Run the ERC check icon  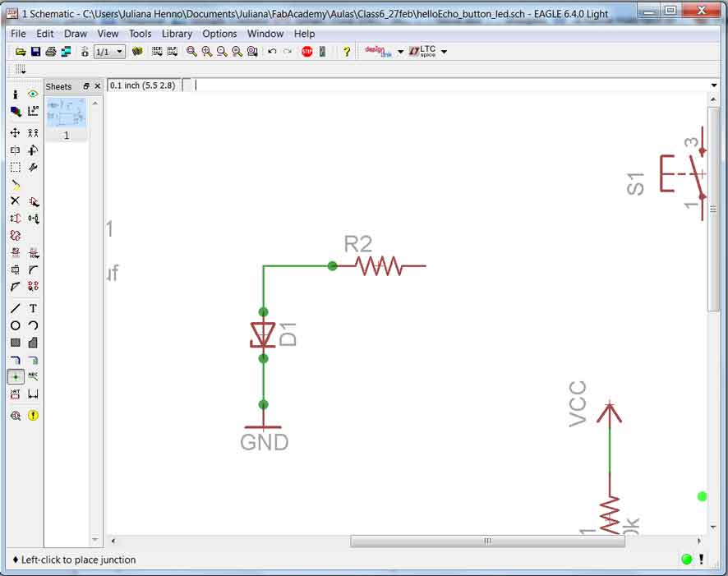[x=16, y=416]
